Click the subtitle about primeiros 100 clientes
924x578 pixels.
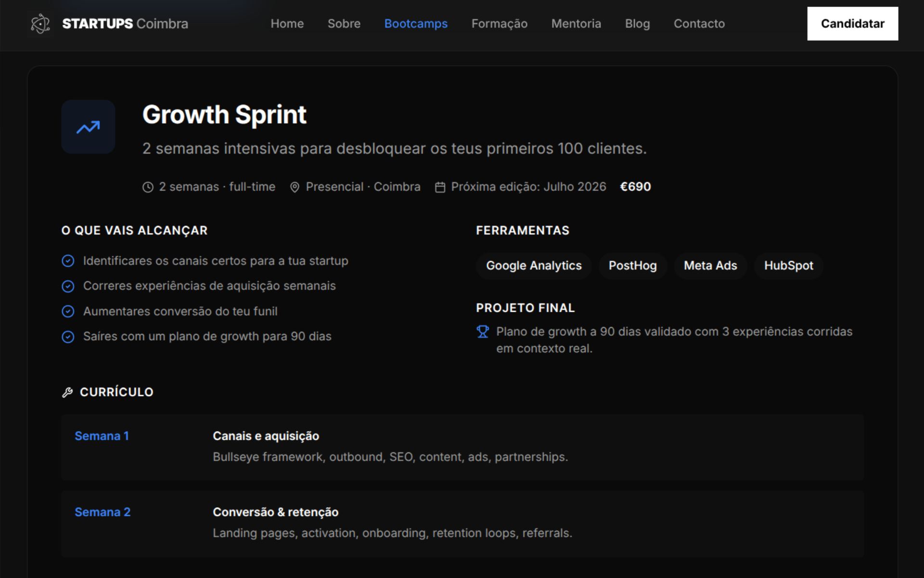[x=394, y=148]
